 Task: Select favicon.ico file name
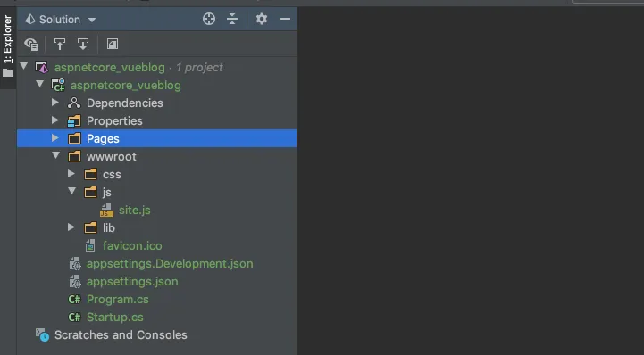click(x=132, y=245)
